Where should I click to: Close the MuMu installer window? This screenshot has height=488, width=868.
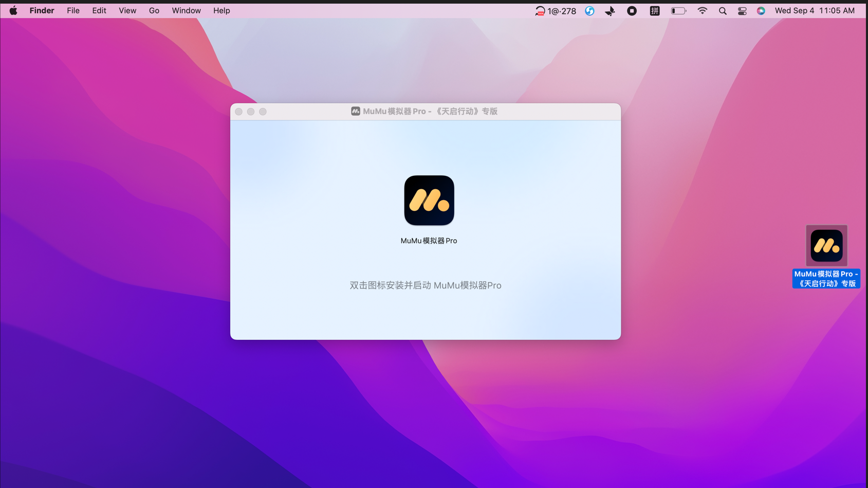point(239,112)
